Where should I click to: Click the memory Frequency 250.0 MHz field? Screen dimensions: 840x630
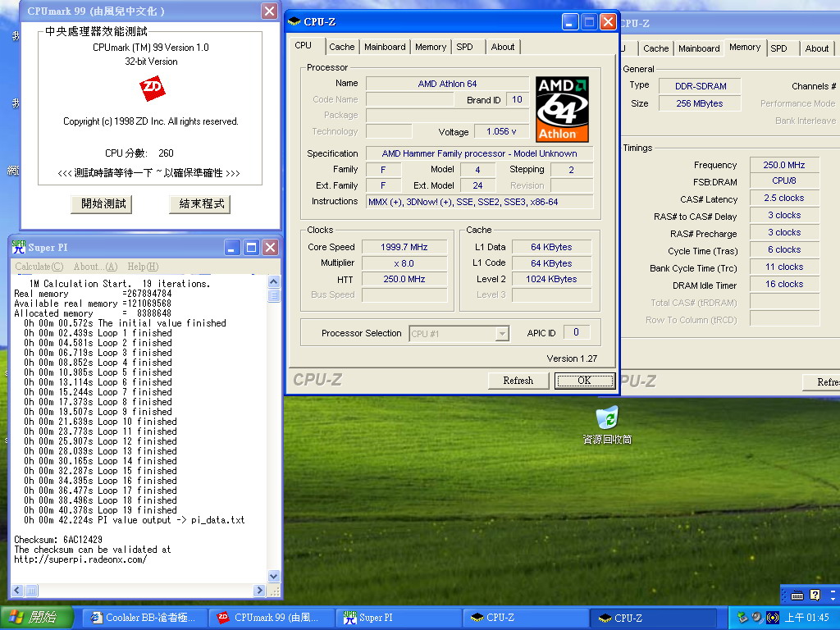[784, 165]
